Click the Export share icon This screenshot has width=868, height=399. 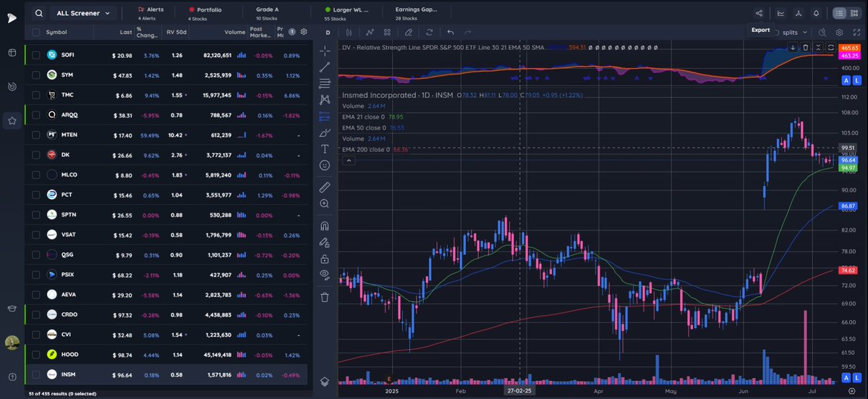coord(759,13)
